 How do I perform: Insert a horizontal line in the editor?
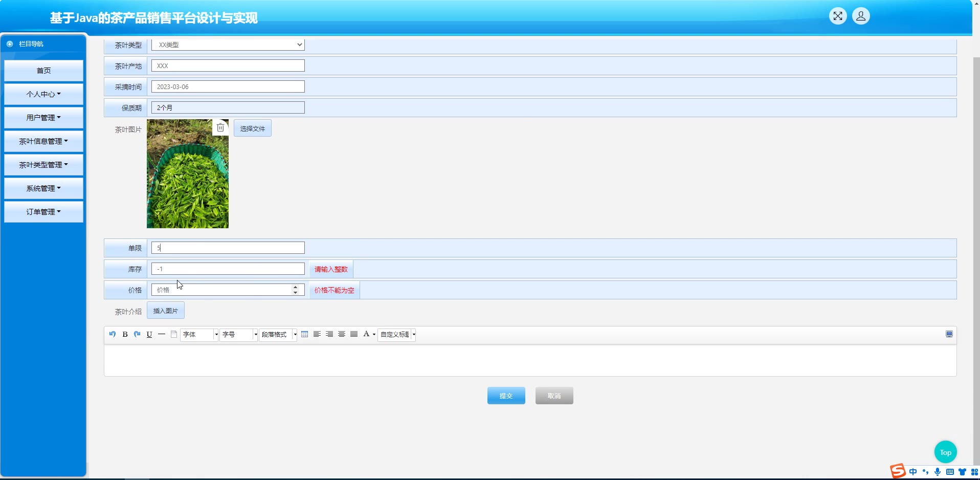click(x=162, y=334)
